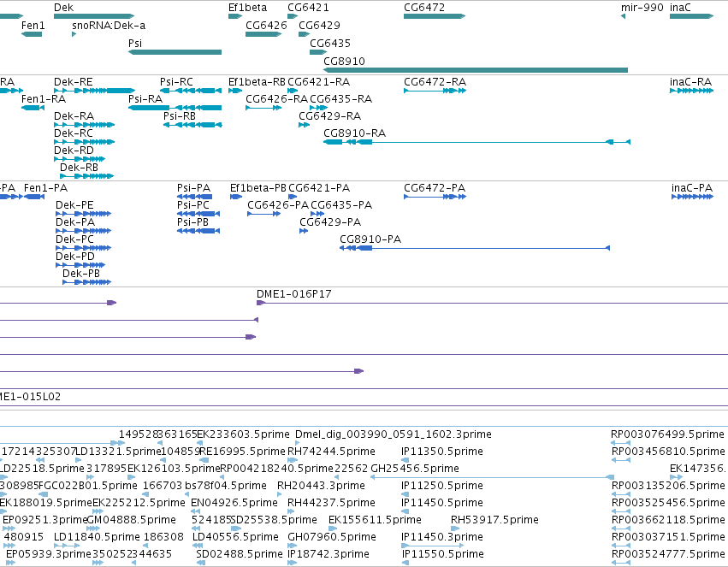Select the Psi-PA protein feature
Screen dimensions: 728x567
tap(194, 197)
